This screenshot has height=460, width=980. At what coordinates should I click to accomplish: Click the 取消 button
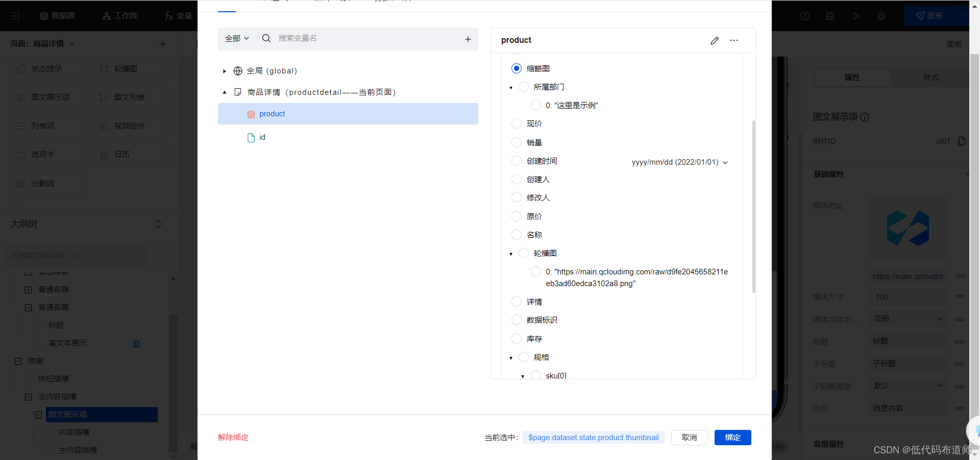[690, 438]
